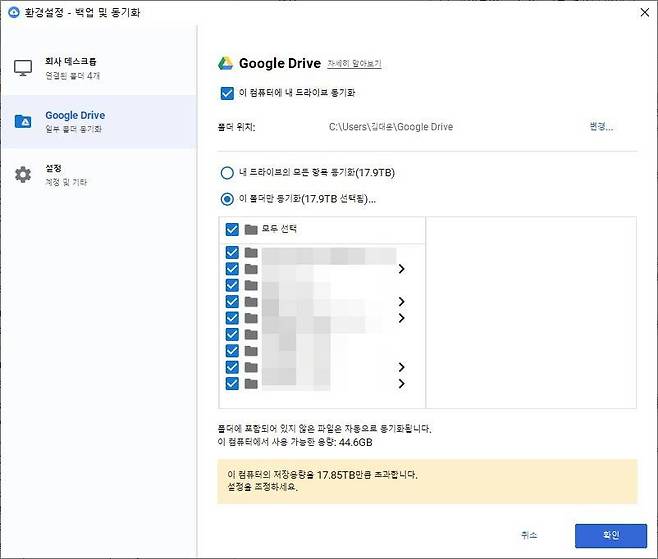Toggle the 모두 선택 checkbox

[x=232, y=230]
